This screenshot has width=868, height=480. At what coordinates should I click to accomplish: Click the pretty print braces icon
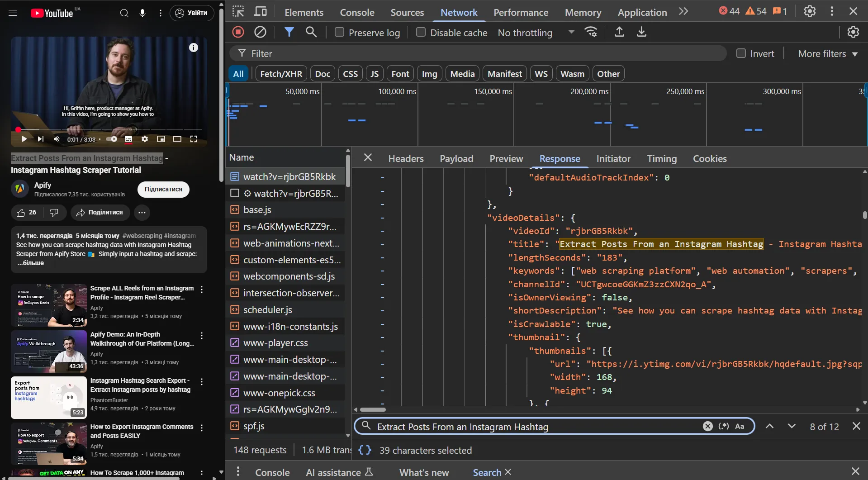(365, 450)
